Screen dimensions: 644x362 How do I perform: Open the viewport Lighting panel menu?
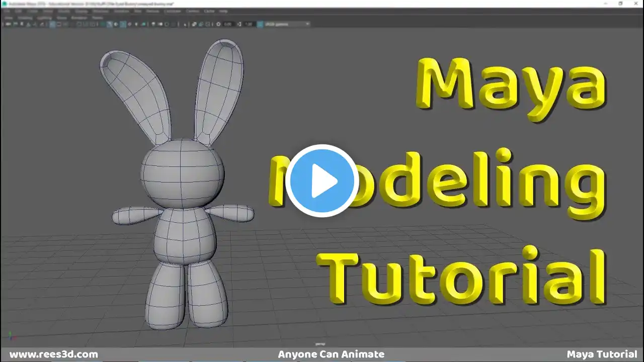(x=44, y=18)
